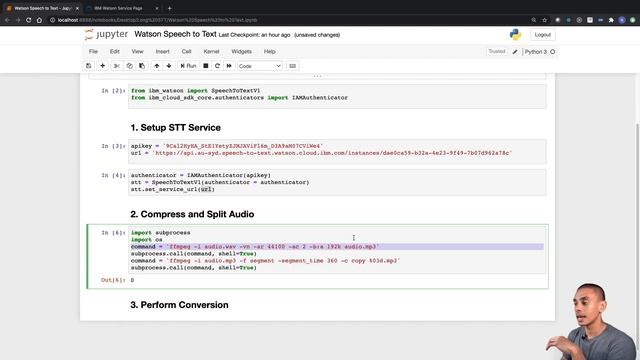The image size is (640, 360).
Task: Click the ffmpeg segment command line
Action: coord(265,260)
